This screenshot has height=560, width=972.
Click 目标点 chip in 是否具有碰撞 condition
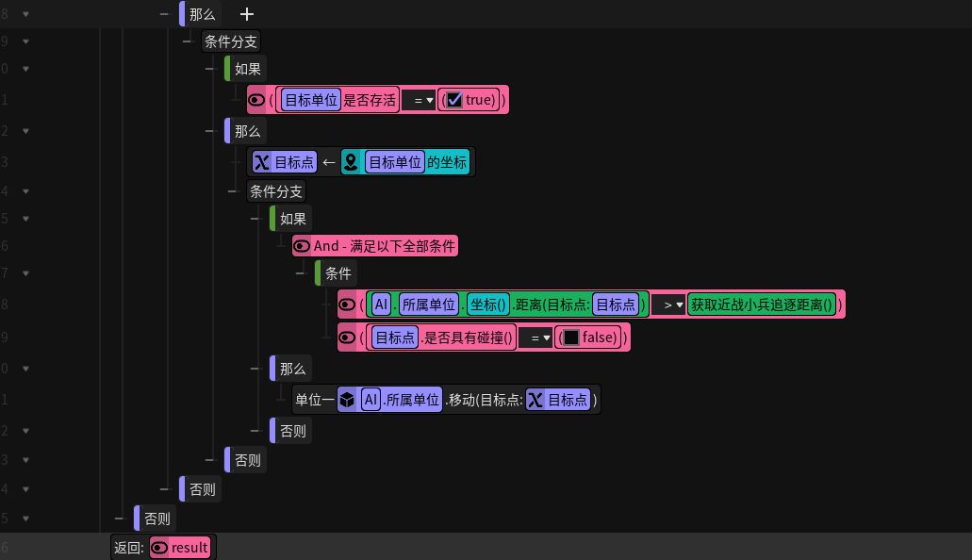point(395,338)
